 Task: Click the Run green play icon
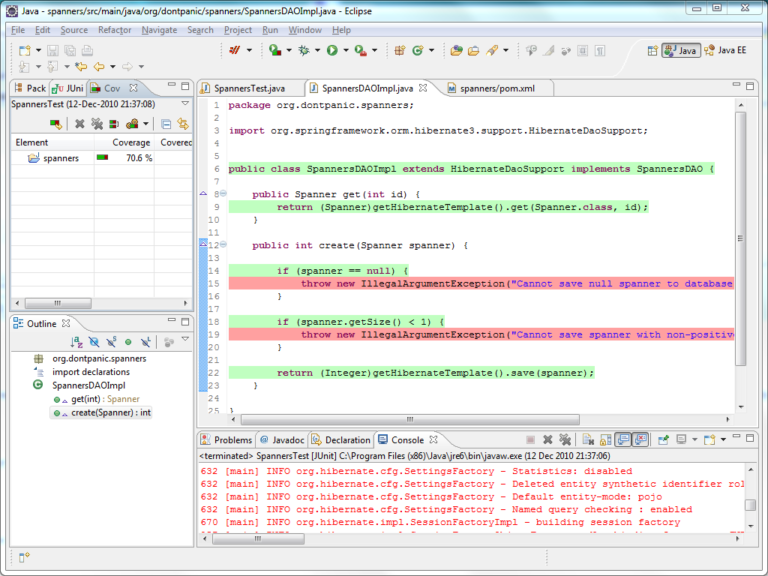[x=332, y=50]
